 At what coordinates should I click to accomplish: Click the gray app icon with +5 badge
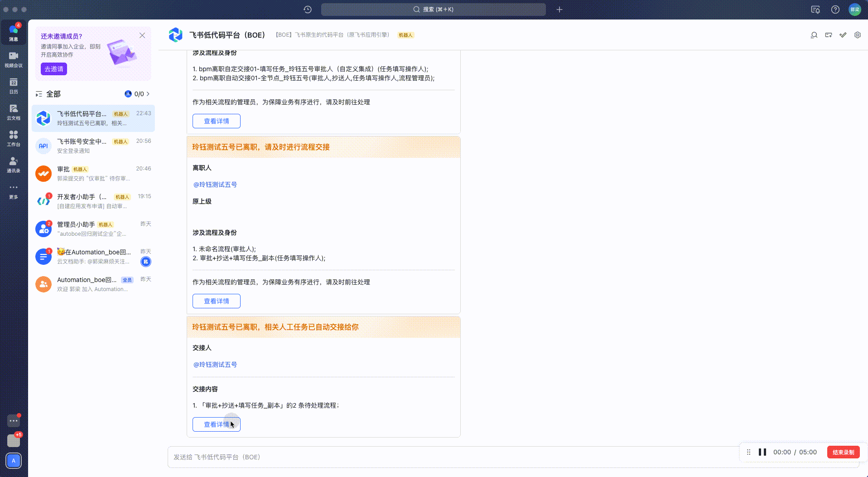click(14, 440)
